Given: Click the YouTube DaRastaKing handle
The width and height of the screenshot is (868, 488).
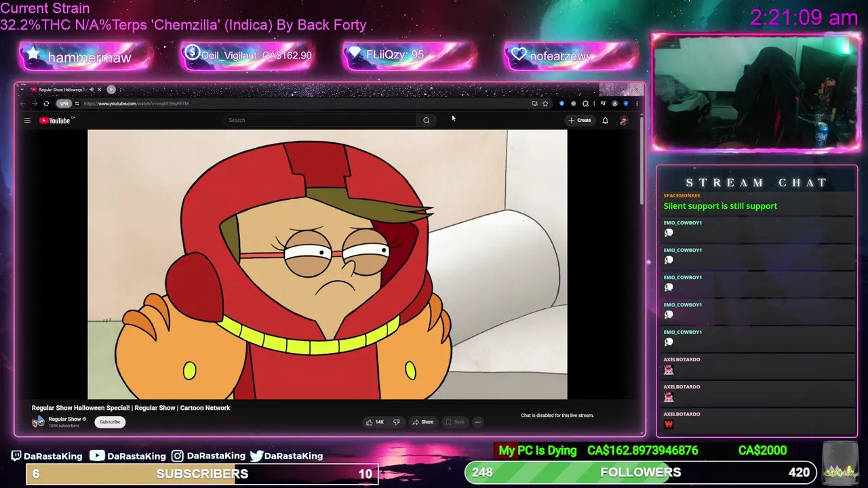Looking at the screenshot, I should (x=128, y=456).
